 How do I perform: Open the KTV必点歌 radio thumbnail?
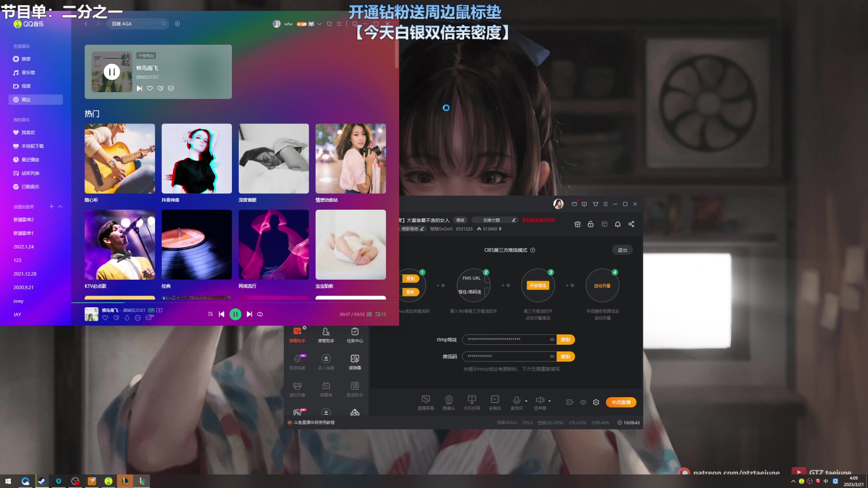coord(120,244)
